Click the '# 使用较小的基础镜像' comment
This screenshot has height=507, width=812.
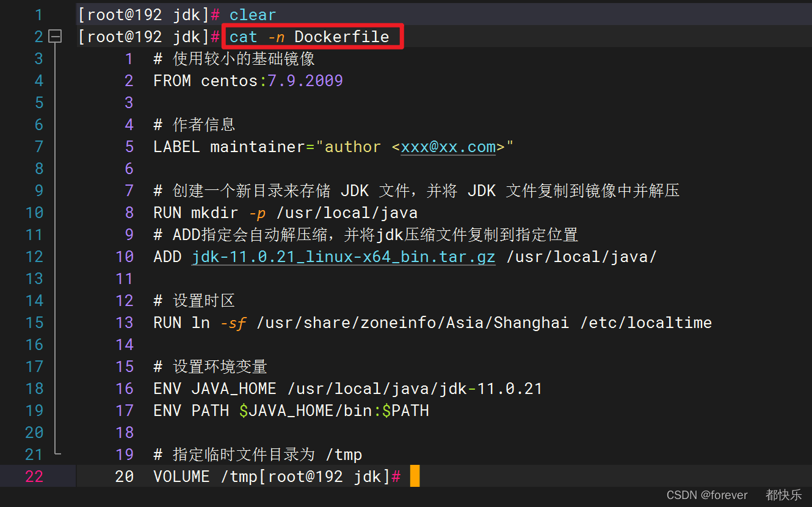point(234,59)
